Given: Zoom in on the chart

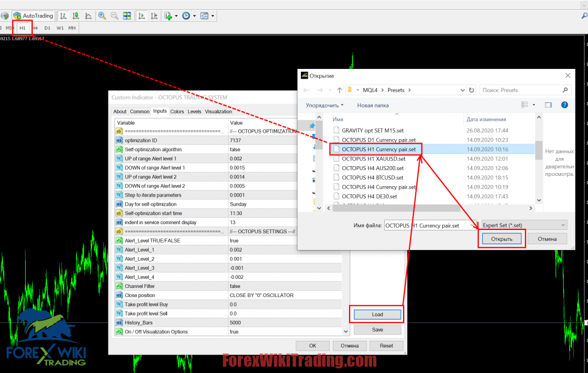Looking at the screenshot, I should 102,16.
